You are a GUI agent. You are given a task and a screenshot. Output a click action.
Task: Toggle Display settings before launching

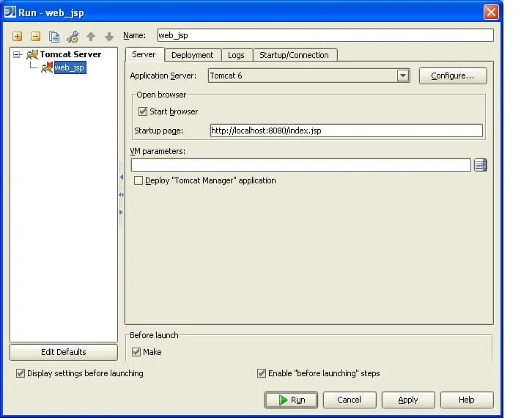point(21,373)
